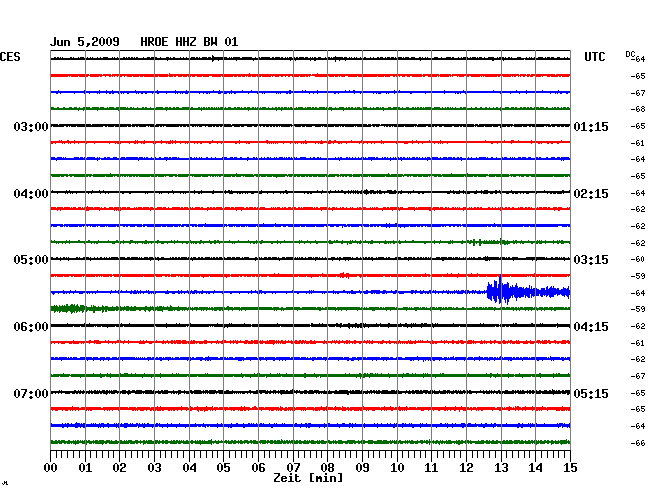
Task: Click the 05:15 UTC time label
Action: [x=591, y=393]
